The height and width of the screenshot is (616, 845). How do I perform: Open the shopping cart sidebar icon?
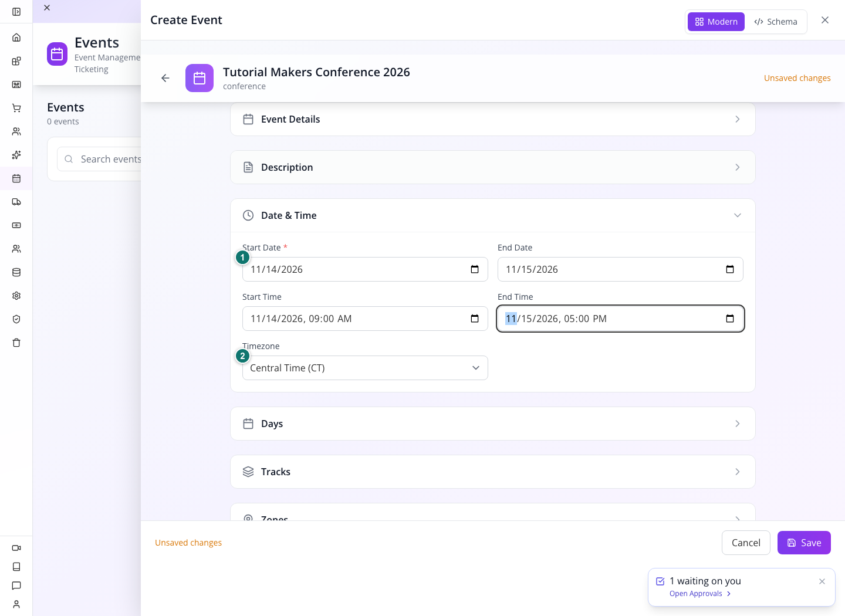[x=16, y=108]
